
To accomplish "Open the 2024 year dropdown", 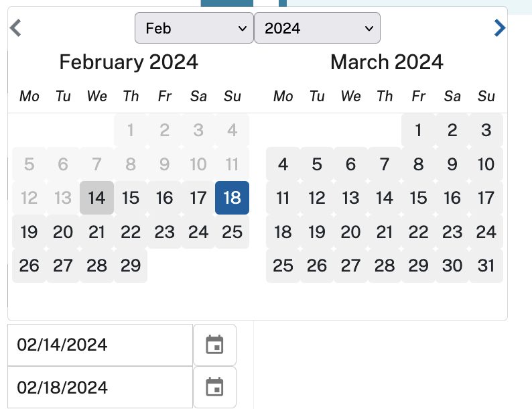I will pos(317,28).
